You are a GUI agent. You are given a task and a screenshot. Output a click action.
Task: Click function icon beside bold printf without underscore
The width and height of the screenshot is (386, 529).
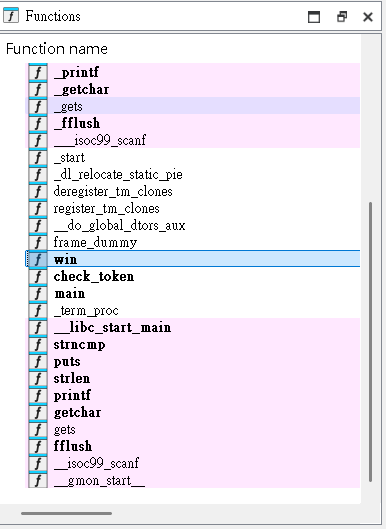point(38,395)
